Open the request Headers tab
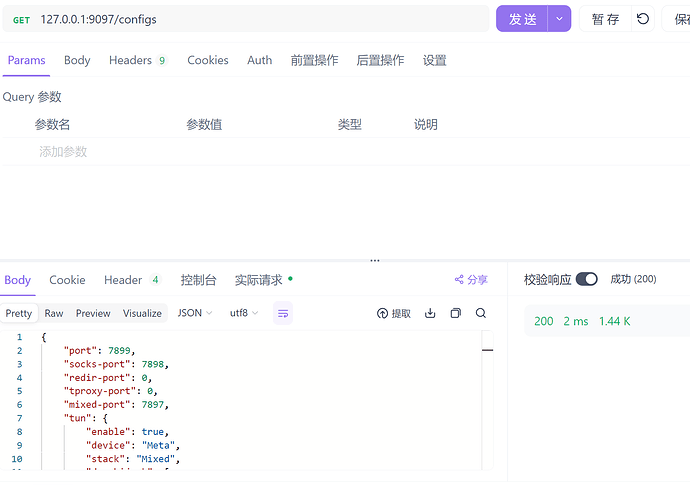This screenshot has height=485, width=690. [x=138, y=60]
